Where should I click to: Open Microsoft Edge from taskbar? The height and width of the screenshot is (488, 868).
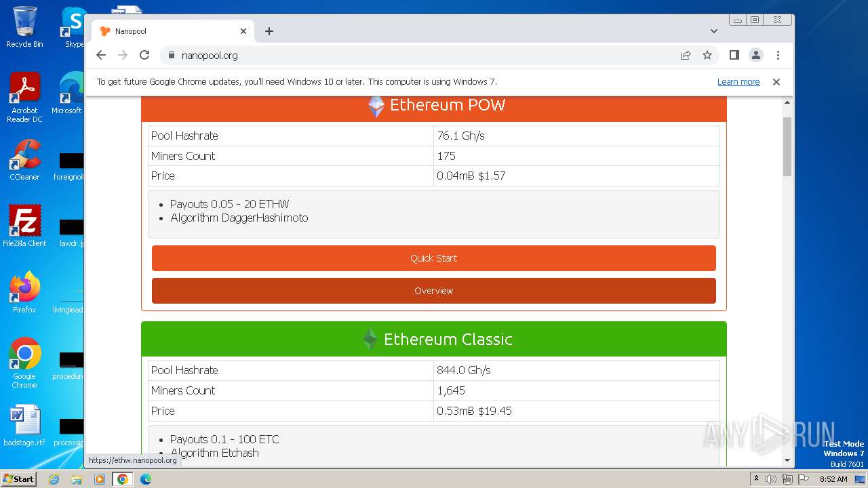[146, 479]
